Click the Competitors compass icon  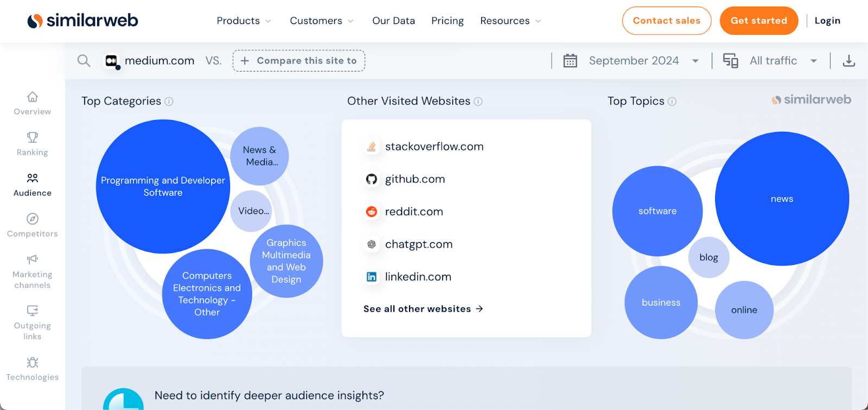point(33,219)
